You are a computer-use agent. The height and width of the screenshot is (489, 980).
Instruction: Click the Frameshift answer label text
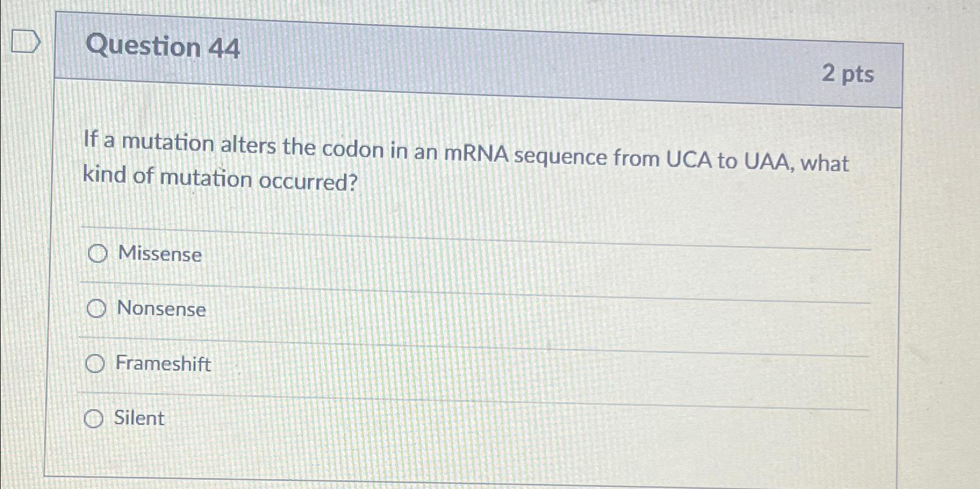coord(163,365)
